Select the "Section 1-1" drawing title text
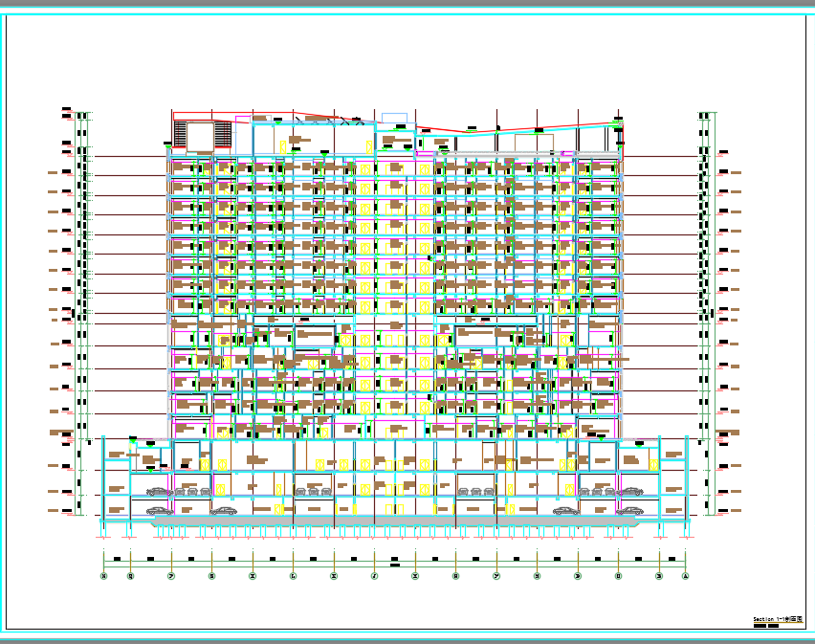This screenshot has height=644, width=815. click(778, 619)
